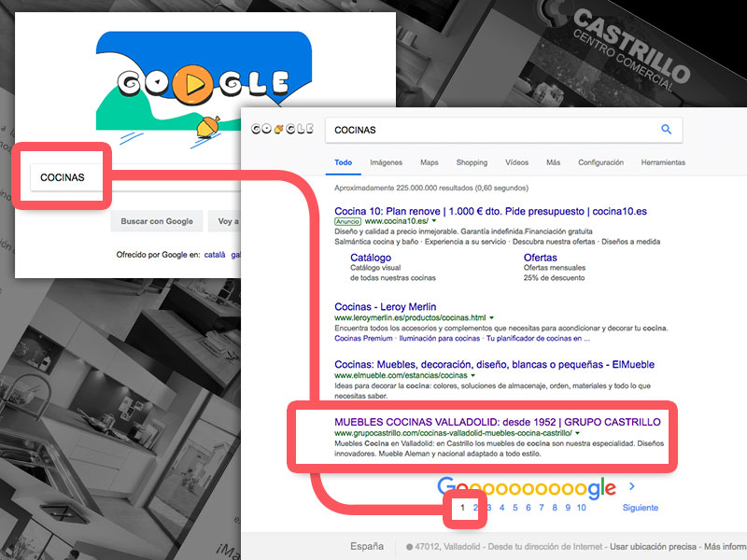Click the text 'Aproximadamente 225.000.000 resultados'

[x=403, y=189]
